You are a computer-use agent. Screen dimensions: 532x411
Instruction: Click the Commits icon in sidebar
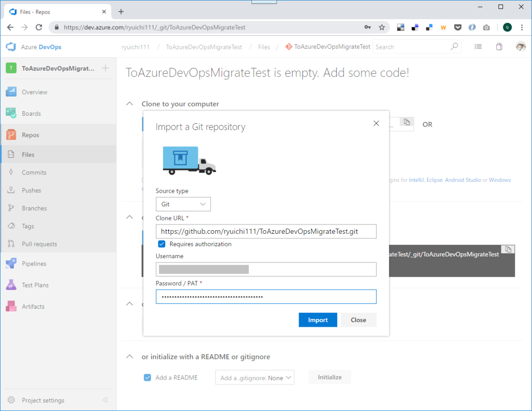click(x=11, y=172)
